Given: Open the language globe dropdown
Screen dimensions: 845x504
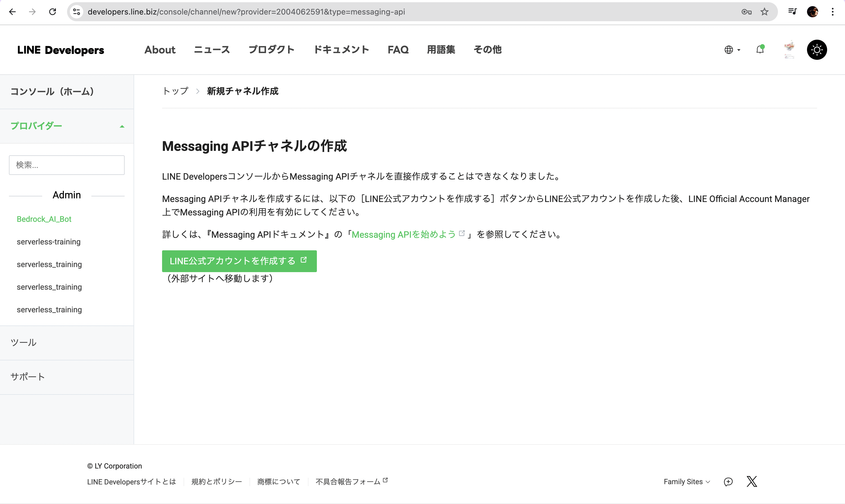Looking at the screenshot, I should tap(732, 49).
